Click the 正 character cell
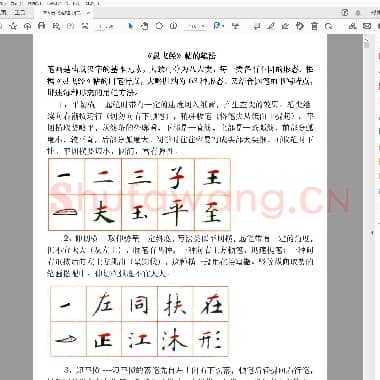This screenshot has height=380, width=380. (x=104, y=339)
